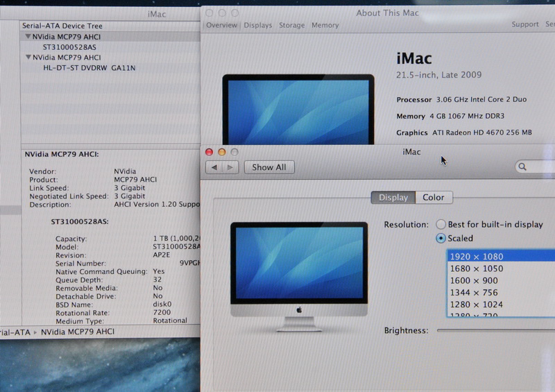Select Best for built-in display option

coord(441,224)
